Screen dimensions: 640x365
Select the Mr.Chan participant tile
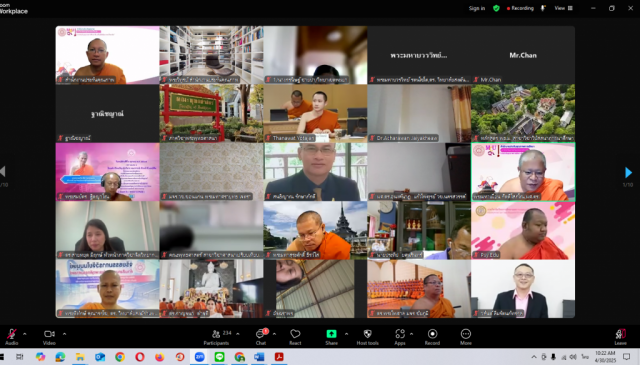click(523, 55)
